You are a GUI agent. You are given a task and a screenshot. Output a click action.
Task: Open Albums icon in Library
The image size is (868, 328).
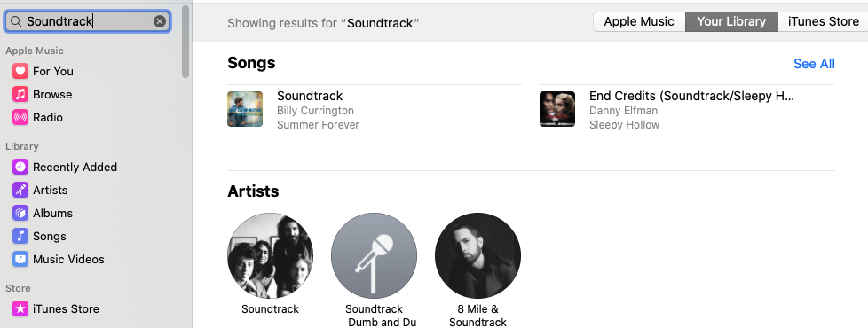click(x=20, y=213)
